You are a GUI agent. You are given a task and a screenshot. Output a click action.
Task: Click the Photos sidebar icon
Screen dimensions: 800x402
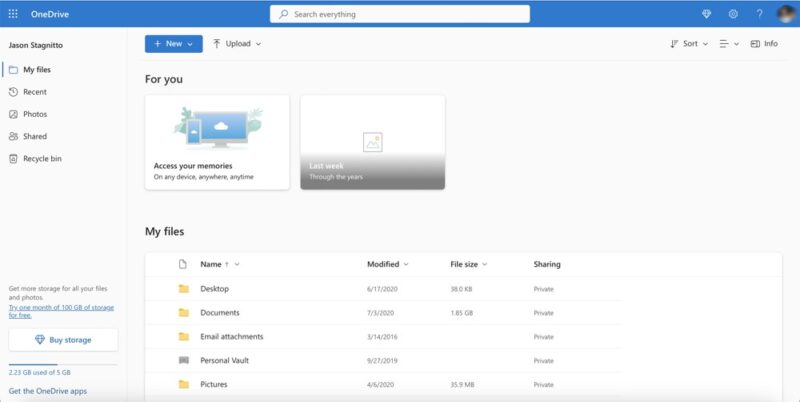pyautogui.click(x=13, y=114)
